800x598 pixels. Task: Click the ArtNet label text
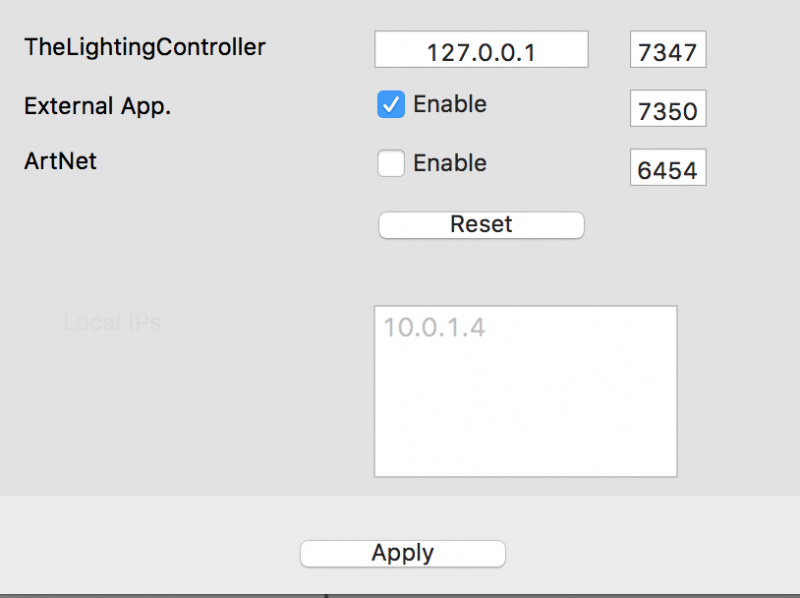tap(60, 161)
